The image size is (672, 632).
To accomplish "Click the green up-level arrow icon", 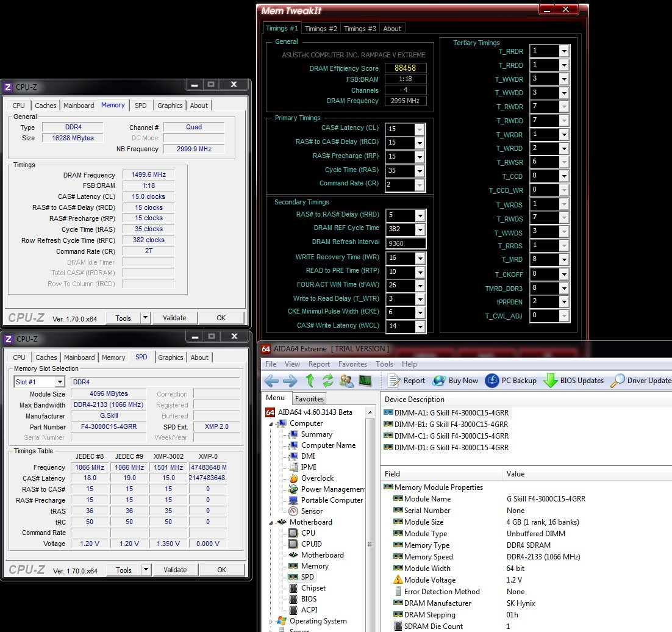I will 310,381.
